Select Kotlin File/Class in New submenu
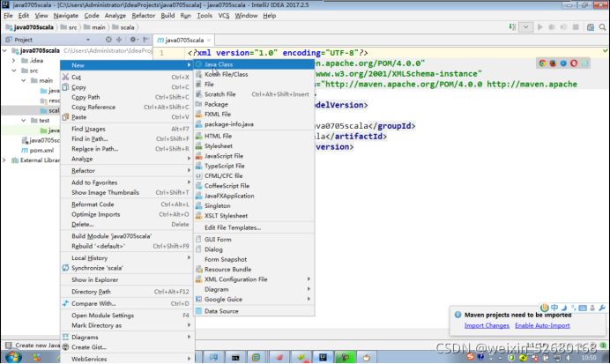 254,74
